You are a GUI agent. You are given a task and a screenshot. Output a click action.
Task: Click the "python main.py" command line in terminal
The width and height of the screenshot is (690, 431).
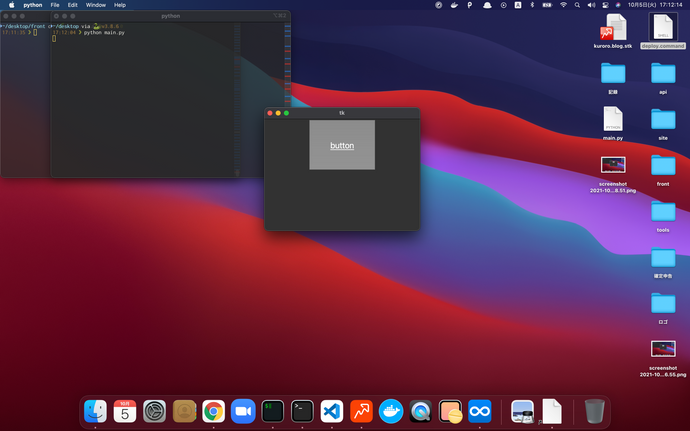pyautogui.click(x=104, y=33)
